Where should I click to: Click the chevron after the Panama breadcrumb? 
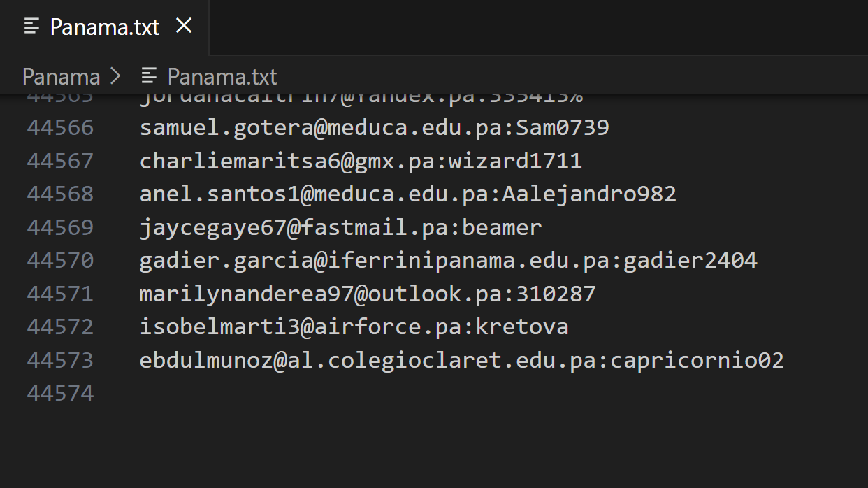tap(116, 76)
